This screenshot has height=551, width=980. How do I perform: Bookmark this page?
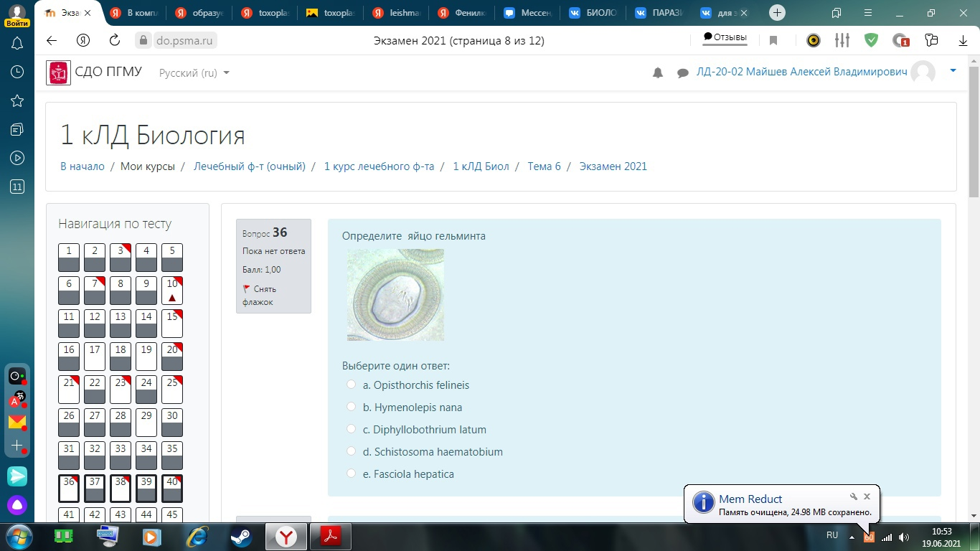[x=773, y=41]
